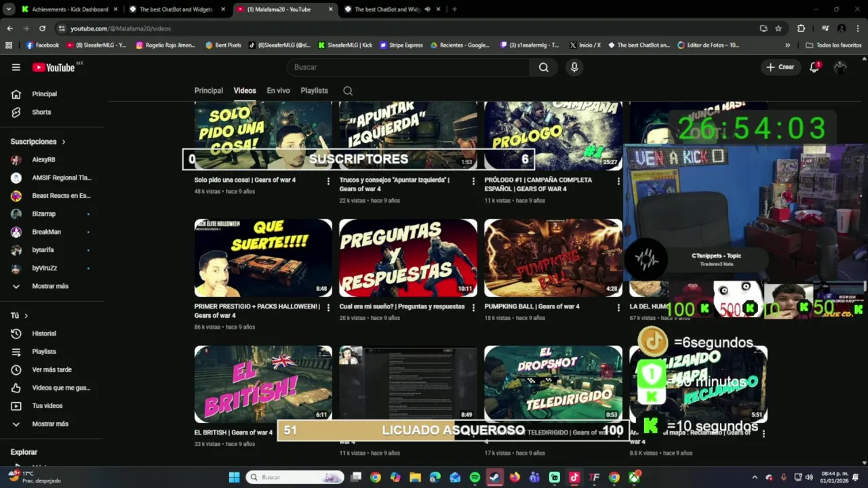
Task: Open Historial in the sidebar
Action: coord(44,333)
